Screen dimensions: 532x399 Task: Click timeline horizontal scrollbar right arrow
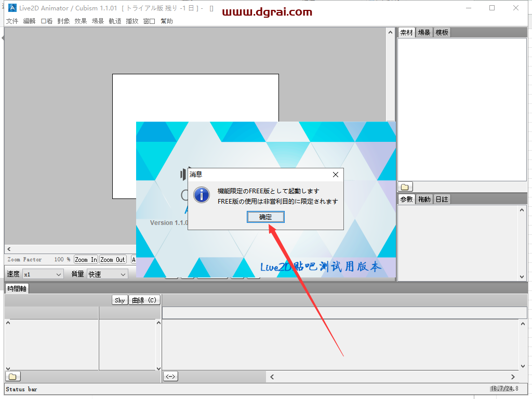513,377
